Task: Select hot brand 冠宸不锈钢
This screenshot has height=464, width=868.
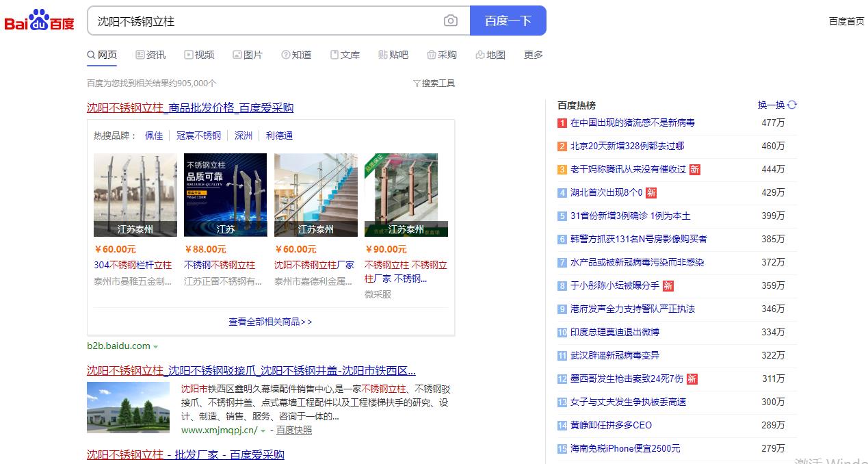Action: pyautogui.click(x=198, y=136)
